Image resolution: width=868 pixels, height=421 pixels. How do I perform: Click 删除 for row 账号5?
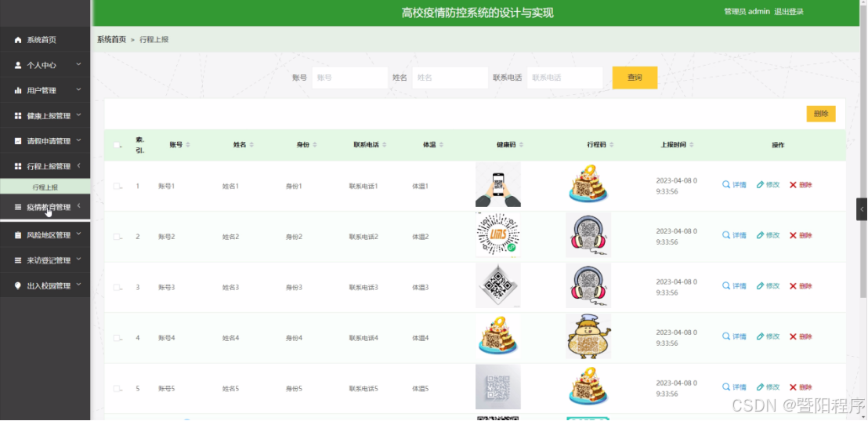(x=801, y=387)
